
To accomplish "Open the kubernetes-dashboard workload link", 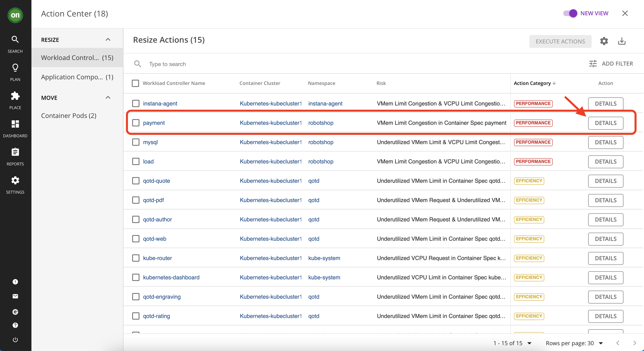I will (x=171, y=277).
